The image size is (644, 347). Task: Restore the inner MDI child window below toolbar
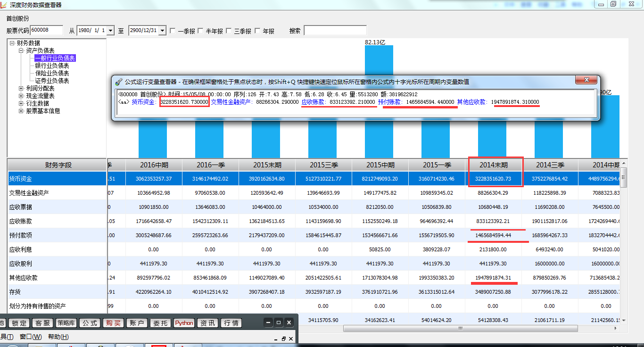pos(284,339)
